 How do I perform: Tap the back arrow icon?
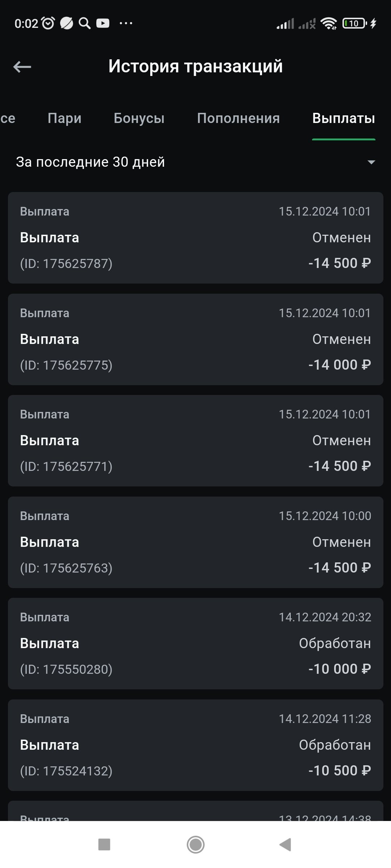tap(22, 67)
